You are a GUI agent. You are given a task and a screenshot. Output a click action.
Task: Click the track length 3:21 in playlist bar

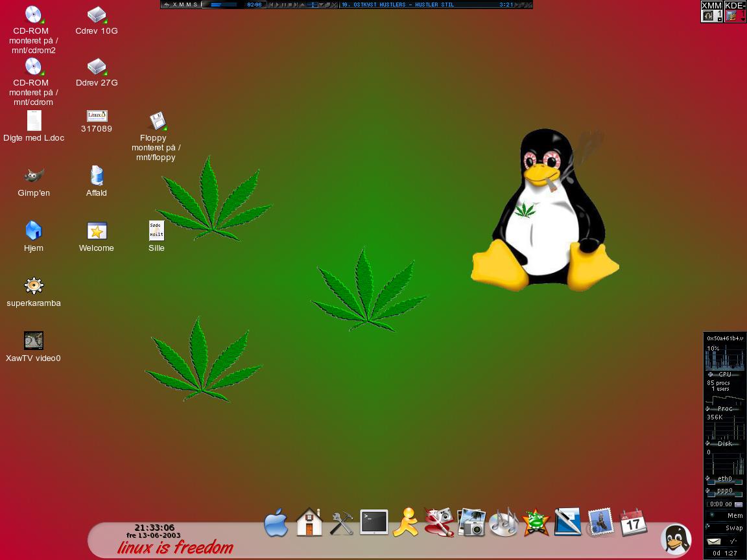[x=506, y=5]
